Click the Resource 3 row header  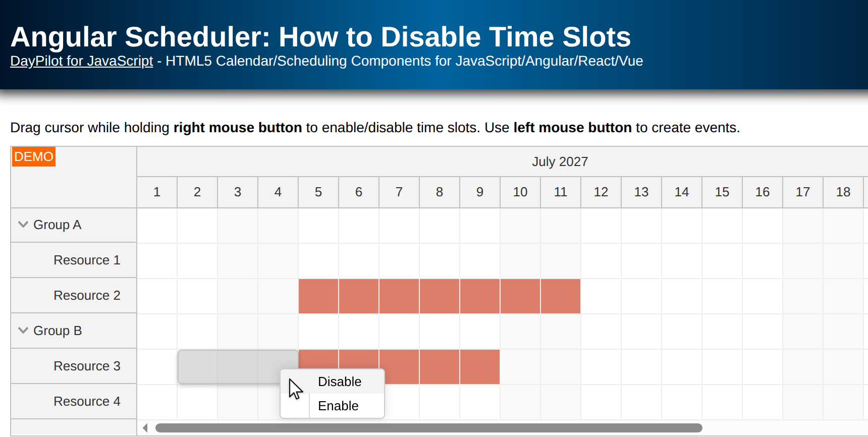[74, 366]
